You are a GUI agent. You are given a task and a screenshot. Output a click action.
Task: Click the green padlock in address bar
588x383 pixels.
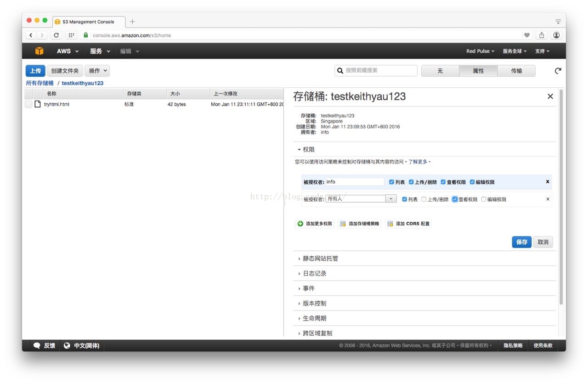pos(85,35)
